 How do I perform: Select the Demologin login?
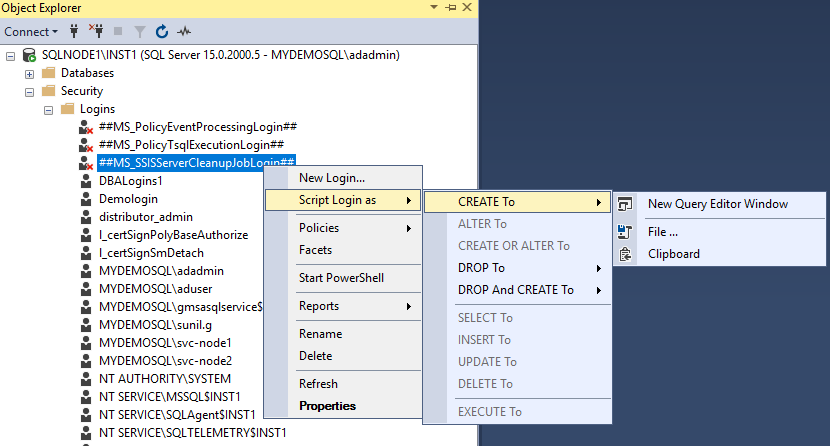pos(128,199)
